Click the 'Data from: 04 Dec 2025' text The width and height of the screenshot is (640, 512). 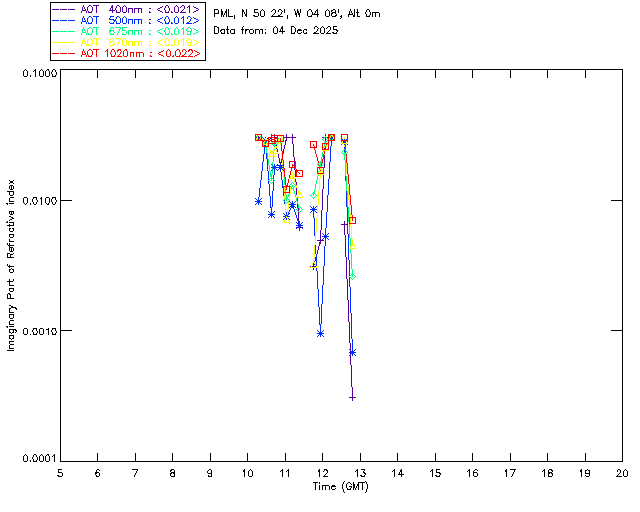coord(276,31)
